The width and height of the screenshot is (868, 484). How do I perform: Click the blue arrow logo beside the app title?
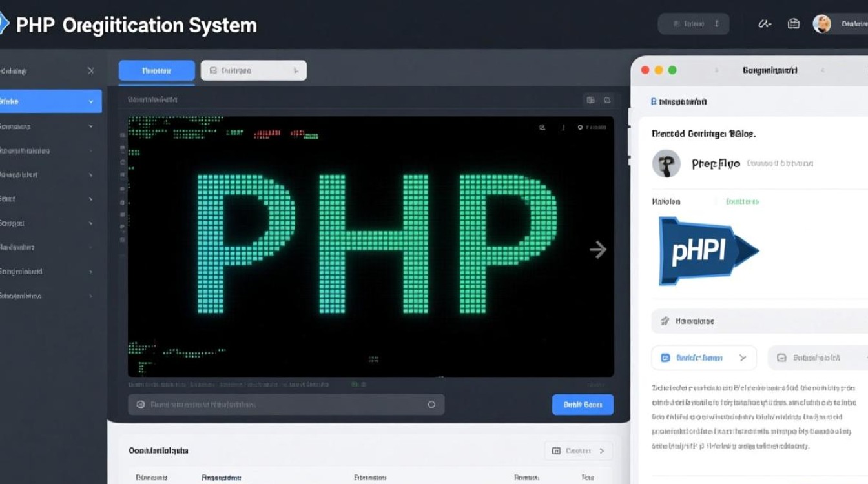tap(5, 23)
